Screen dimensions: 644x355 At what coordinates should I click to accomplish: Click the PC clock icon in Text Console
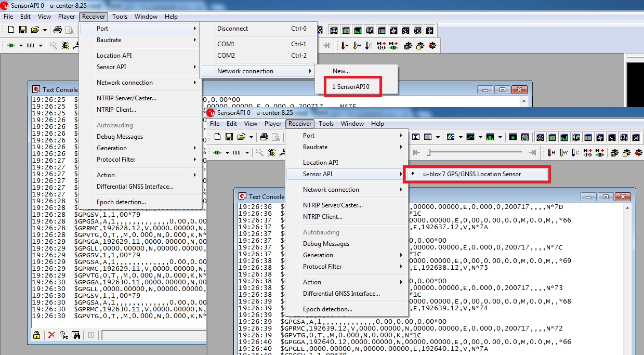pyautogui.click(x=63, y=335)
